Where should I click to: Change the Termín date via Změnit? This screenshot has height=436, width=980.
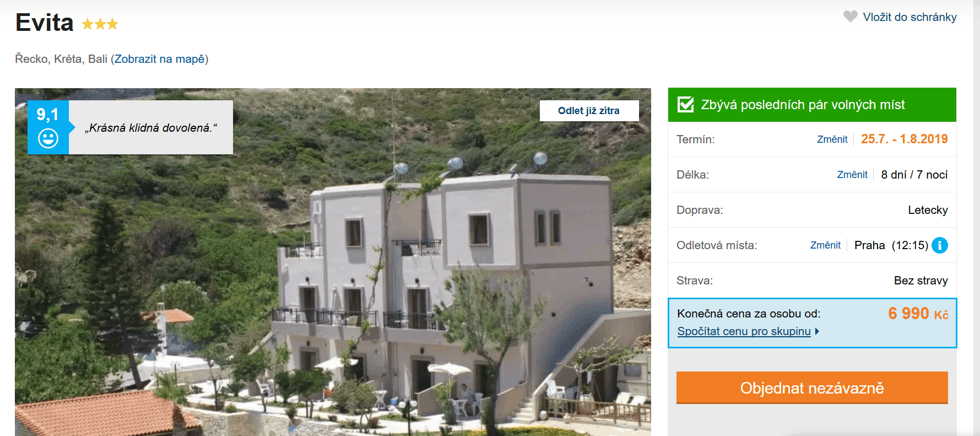pyautogui.click(x=832, y=139)
